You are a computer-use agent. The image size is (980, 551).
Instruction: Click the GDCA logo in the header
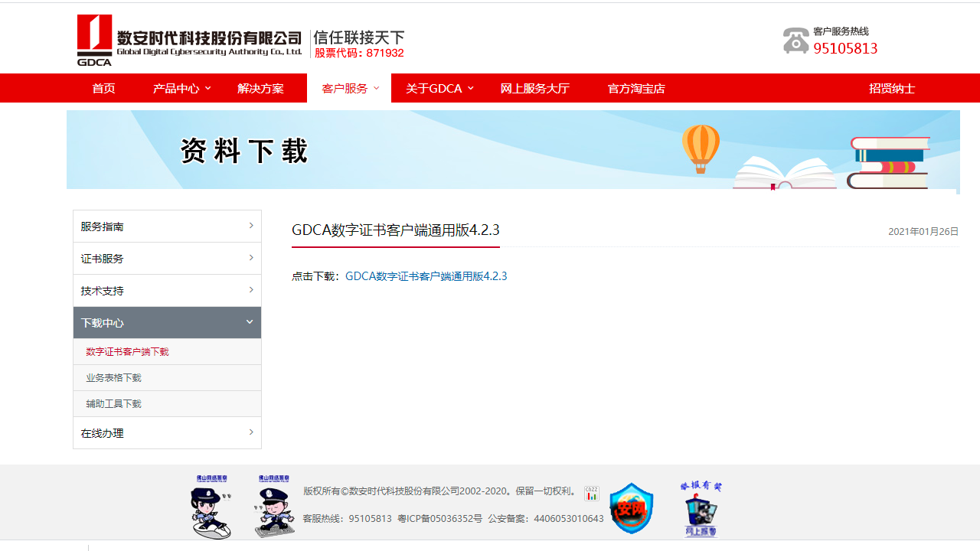pos(93,38)
